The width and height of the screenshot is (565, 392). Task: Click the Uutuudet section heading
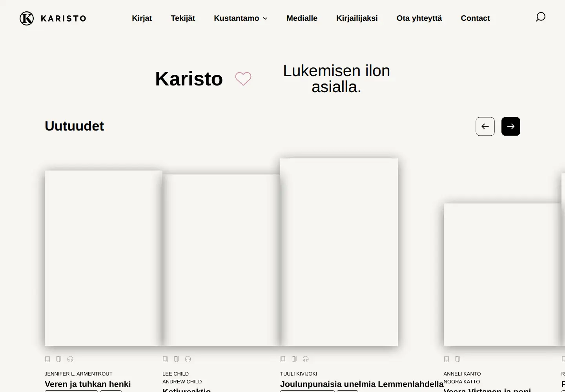pyautogui.click(x=74, y=126)
